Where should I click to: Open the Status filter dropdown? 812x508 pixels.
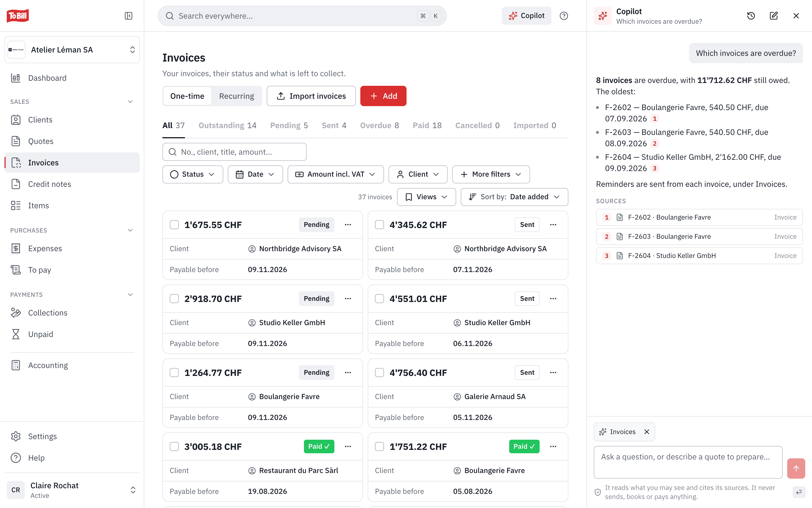(193, 174)
